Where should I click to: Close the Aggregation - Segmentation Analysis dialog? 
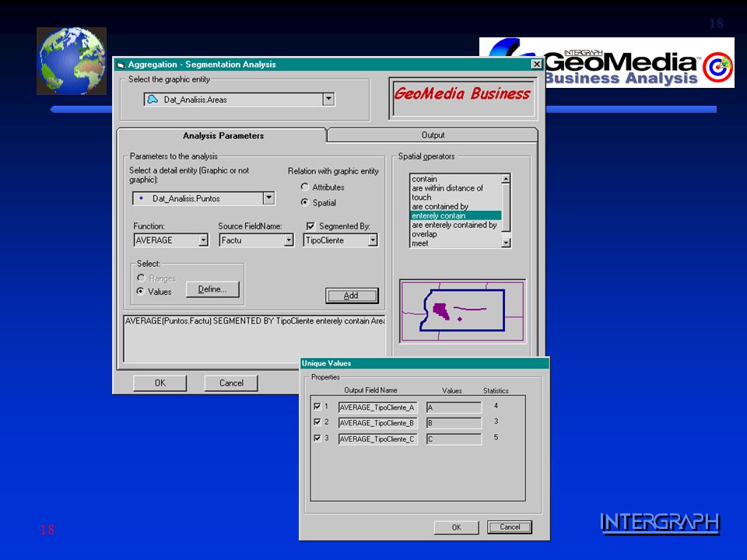click(537, 65)
